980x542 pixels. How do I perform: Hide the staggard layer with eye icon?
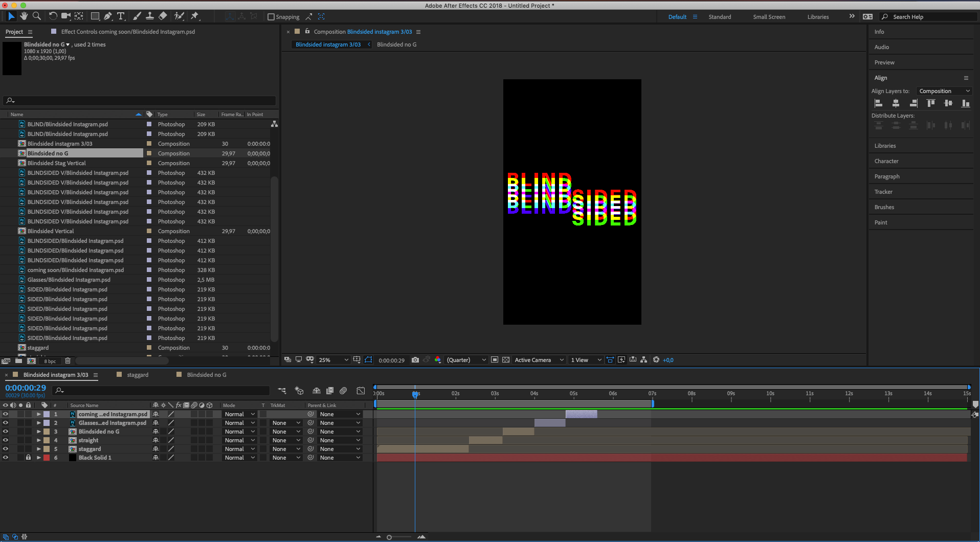tap(6, 449)
